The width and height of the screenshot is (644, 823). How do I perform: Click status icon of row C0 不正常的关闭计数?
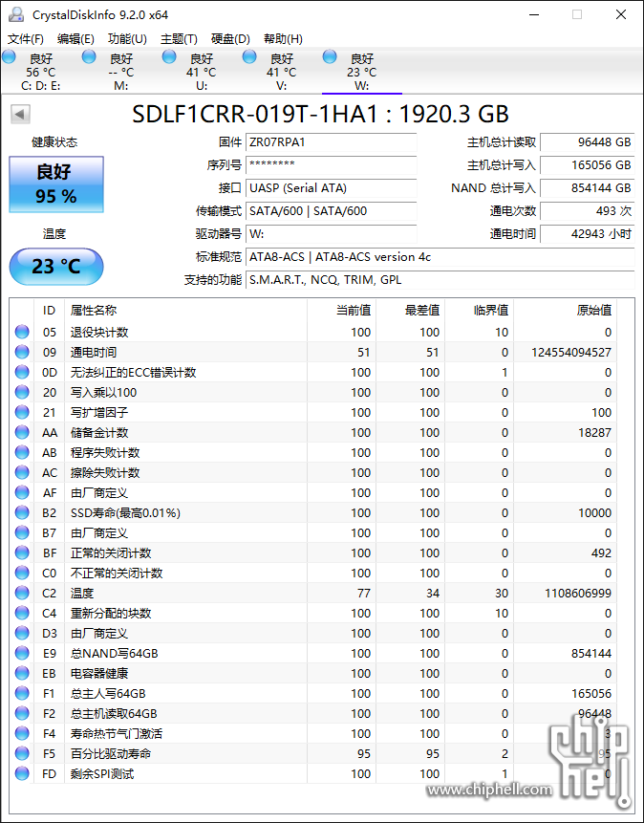(x=22, y=573)
